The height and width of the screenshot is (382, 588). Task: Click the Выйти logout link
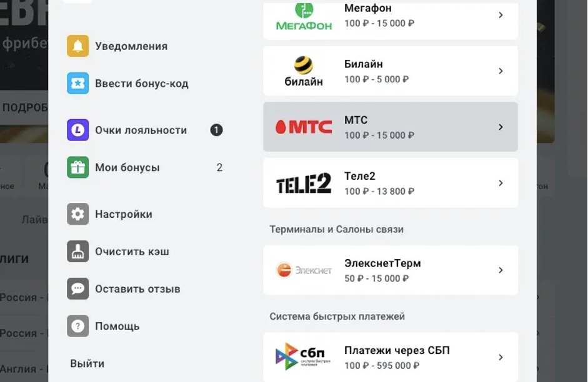[87, 363]
